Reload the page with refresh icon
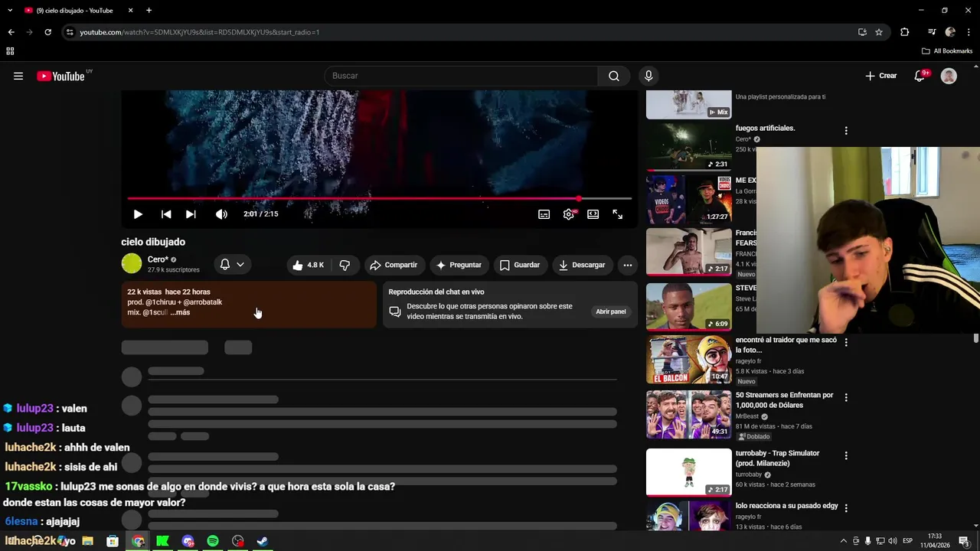Image resolution: width=980 pixels, height=551 pixels. pos(47,32)
